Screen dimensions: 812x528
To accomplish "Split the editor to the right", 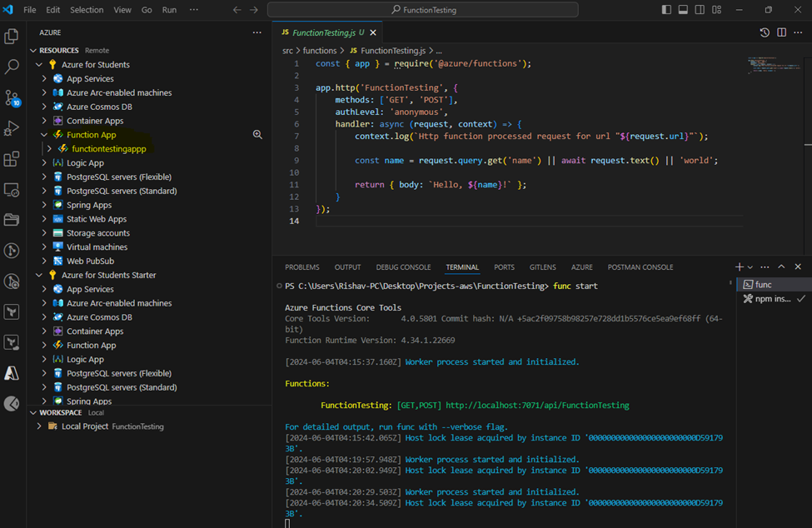I will pyautogui.click(x=781, y=32).
